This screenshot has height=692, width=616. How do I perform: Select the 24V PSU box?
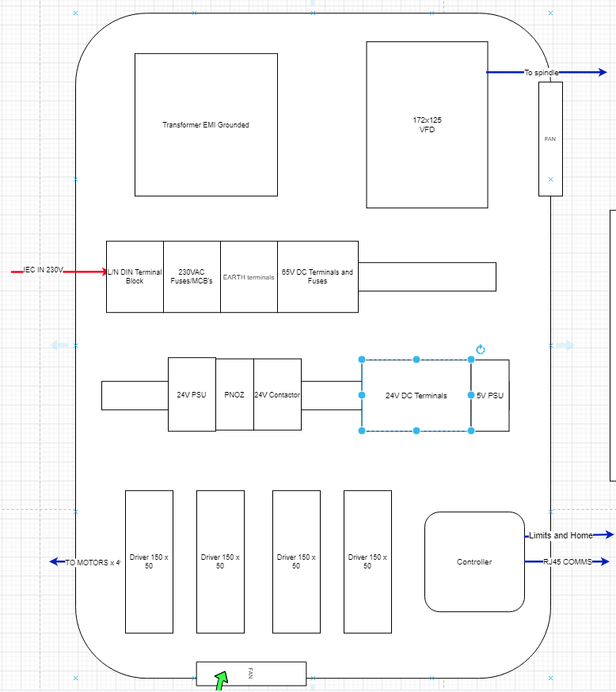pos(192,394)
